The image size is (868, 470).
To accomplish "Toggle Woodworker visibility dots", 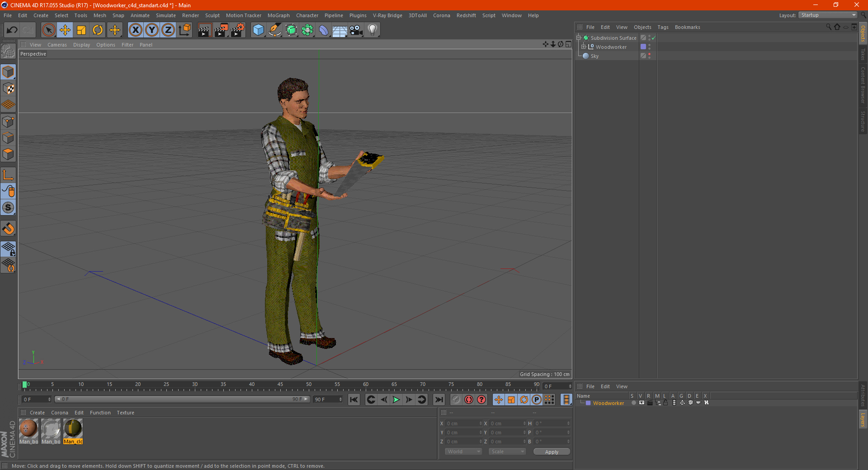I will pyautogui.click(x=650, y=47).
